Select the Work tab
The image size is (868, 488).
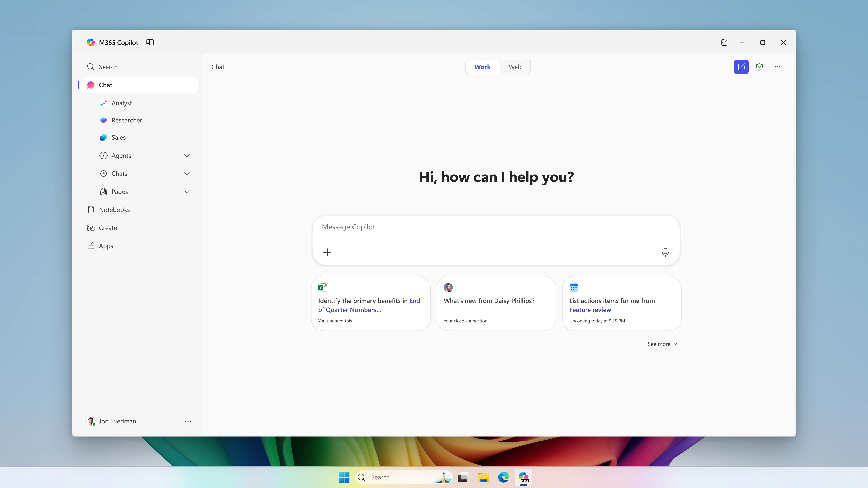[482, 67]
